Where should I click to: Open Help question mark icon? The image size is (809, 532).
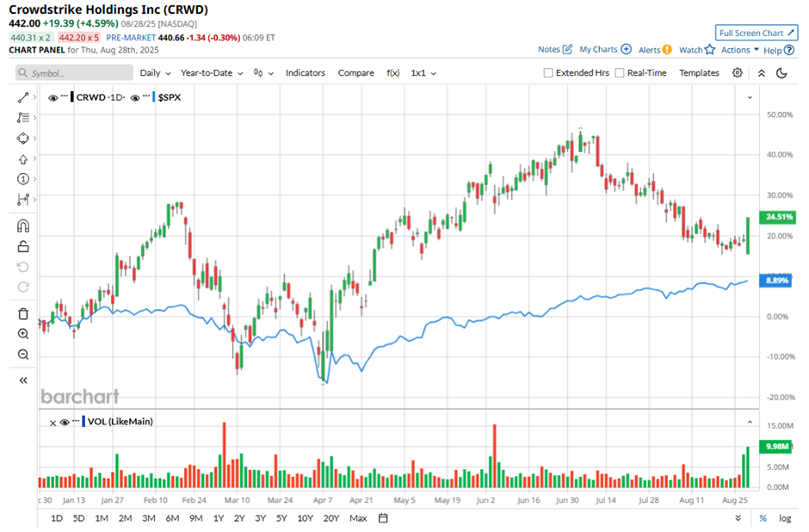click(789, 50)
